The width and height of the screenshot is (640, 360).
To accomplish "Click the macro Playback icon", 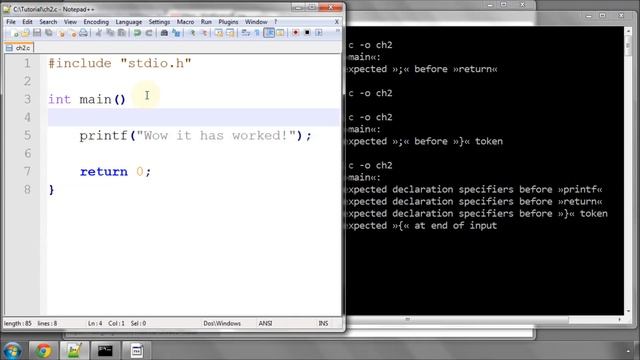I will point(319,33).
